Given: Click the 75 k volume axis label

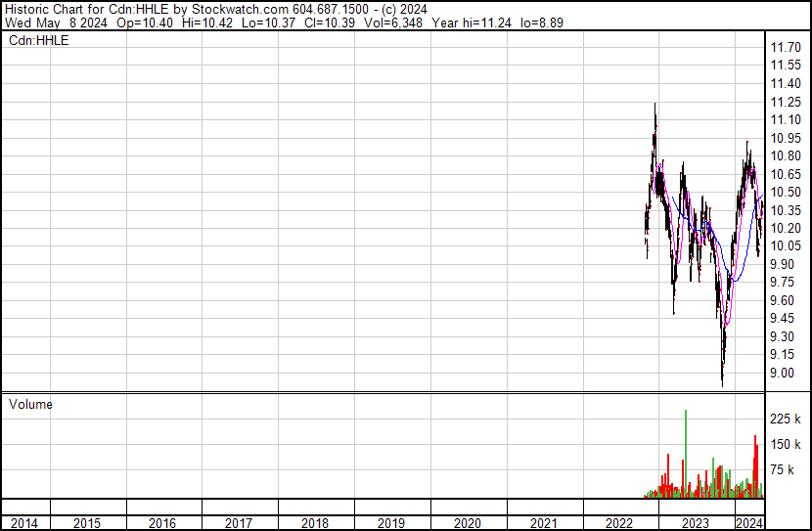Looking at the screenshot, I should [783, 469].
